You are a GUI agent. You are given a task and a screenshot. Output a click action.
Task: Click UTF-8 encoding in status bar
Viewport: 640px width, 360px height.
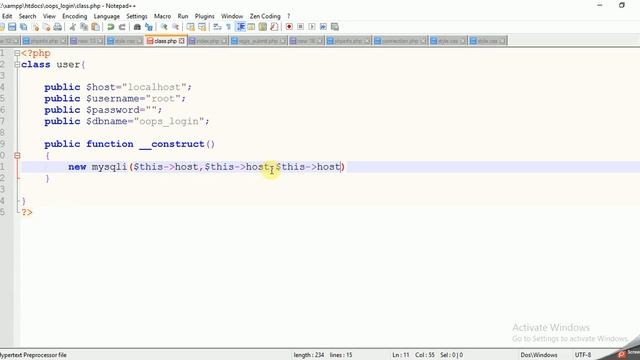click(x=583, y=355)
